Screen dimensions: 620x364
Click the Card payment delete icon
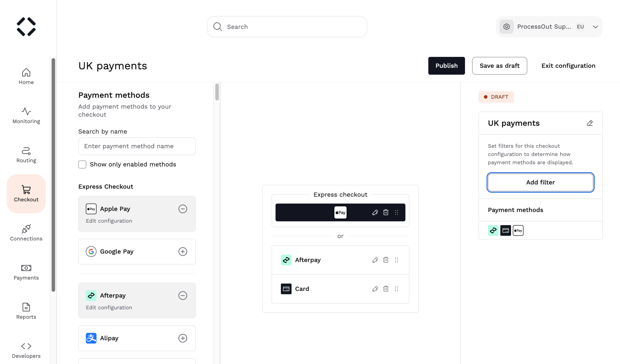pyautogui.click(x=386, y=289)
